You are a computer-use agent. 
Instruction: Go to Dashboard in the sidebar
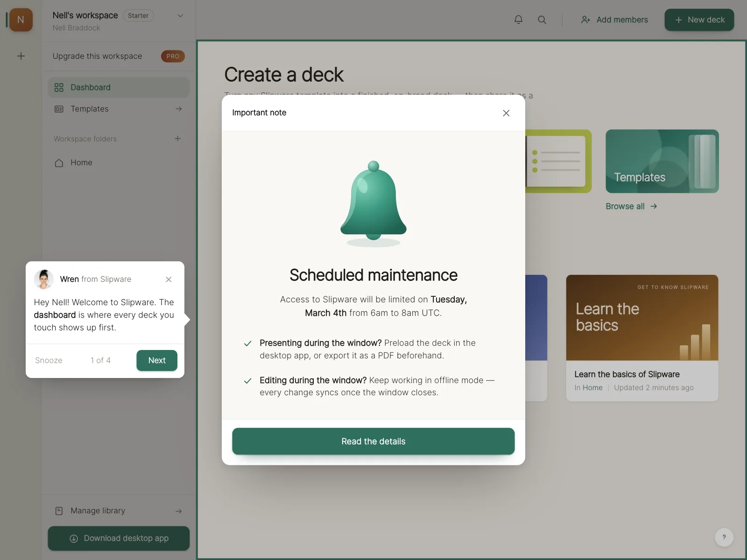[x=119, y=87]
